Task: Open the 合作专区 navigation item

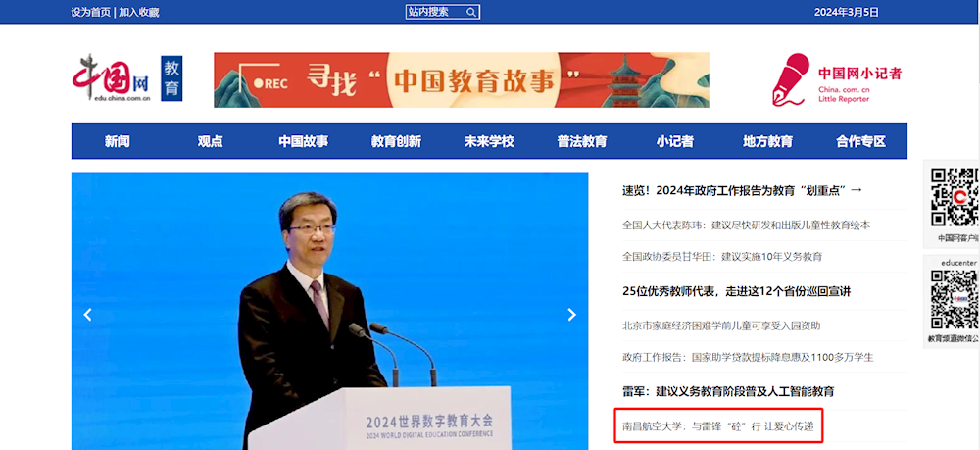Action: click(860, 141)
